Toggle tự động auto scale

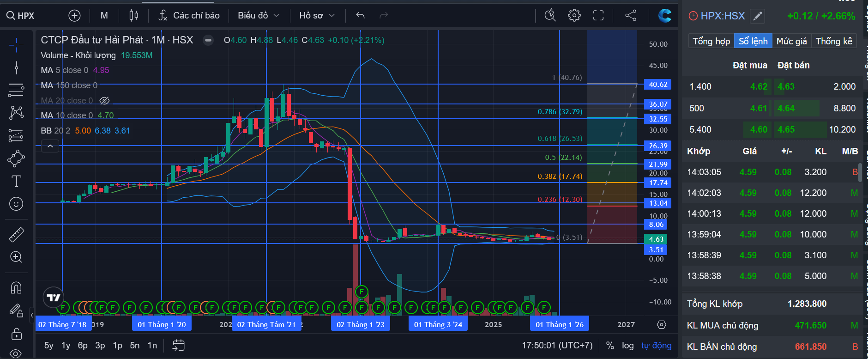coord(656,346)
